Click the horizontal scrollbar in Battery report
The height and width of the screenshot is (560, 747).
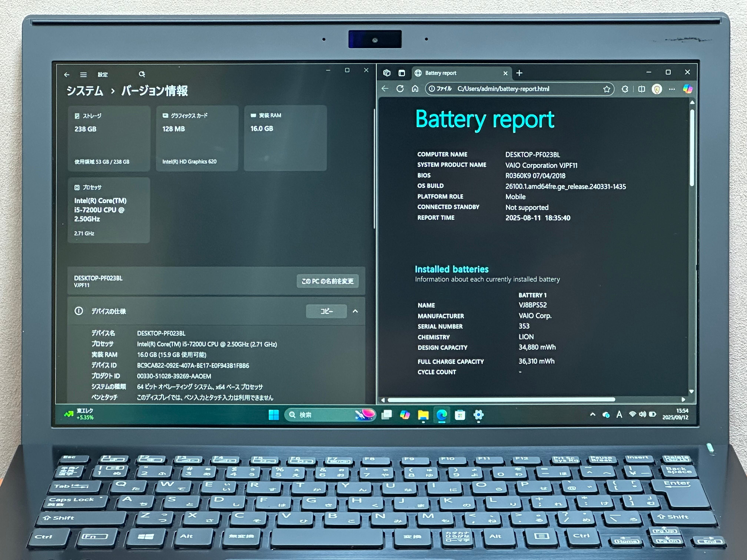pos(501,400)
